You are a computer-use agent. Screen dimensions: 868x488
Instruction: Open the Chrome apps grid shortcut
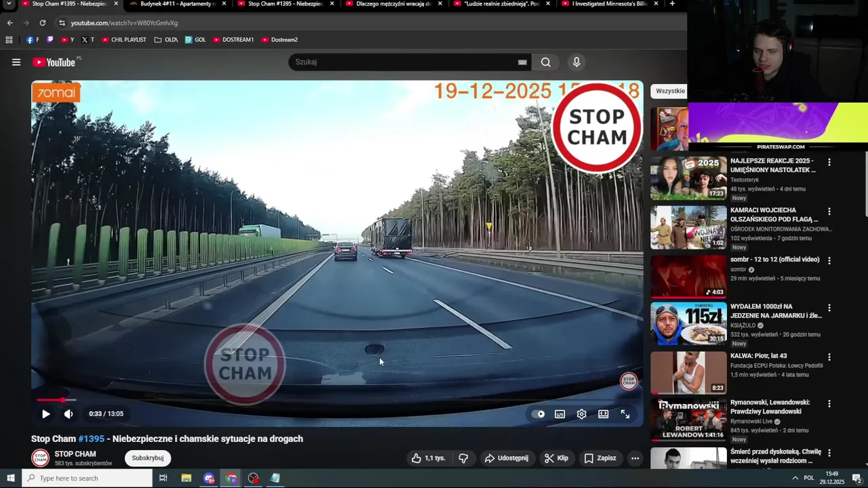pos(9,40)
